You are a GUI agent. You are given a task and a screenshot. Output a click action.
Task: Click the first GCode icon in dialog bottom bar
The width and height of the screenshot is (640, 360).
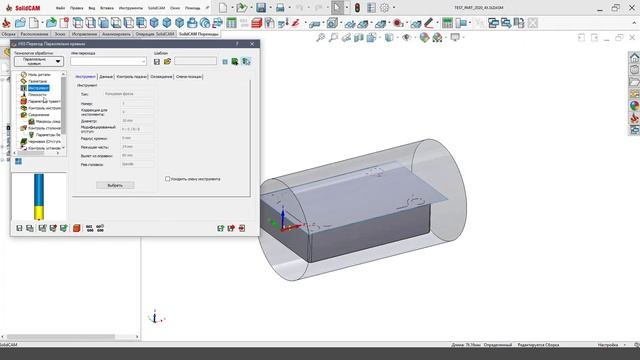click(x=89, y=228)
